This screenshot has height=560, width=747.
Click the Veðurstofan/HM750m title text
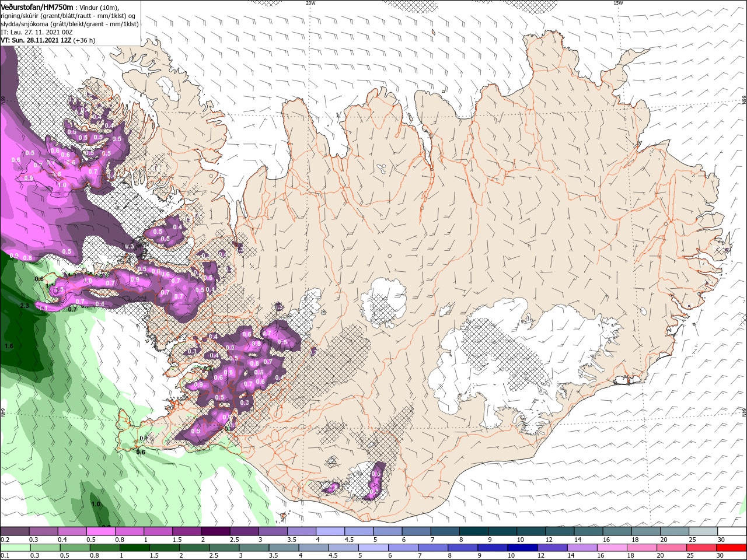pyautogui.click(x=37, y=7)
